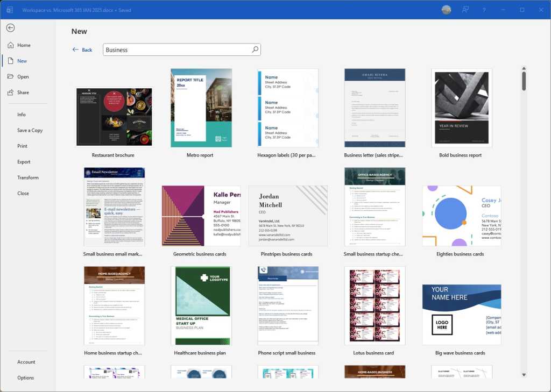This screenshot has width=551, height=392.
Task: Click the contacts icon beside the avatar
Action: click(466, 10)
